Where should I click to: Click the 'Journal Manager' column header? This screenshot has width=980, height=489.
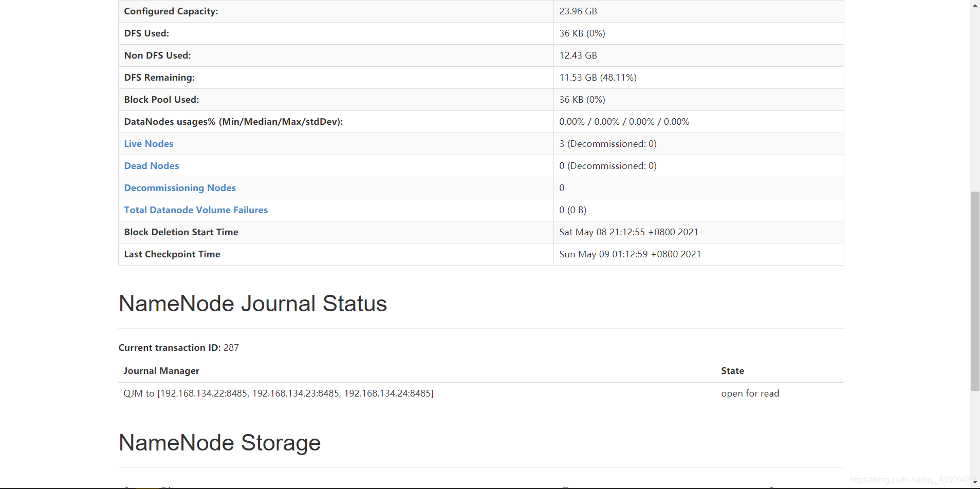(x=161, y=371)
